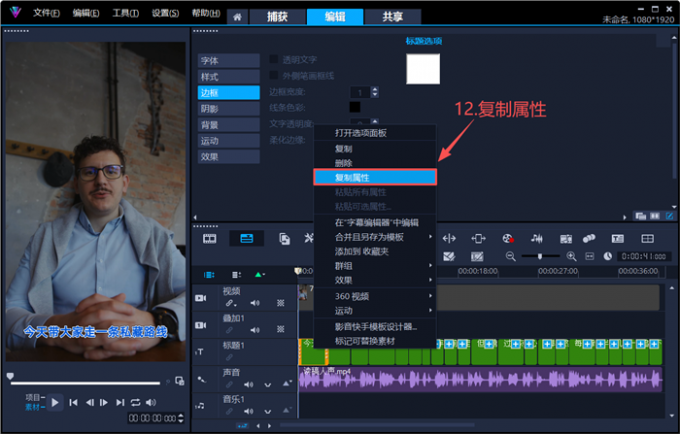This screenshot has width=680, height=434.
Task: Switch to the 共享 tab
Action: (x=392, y=17)
